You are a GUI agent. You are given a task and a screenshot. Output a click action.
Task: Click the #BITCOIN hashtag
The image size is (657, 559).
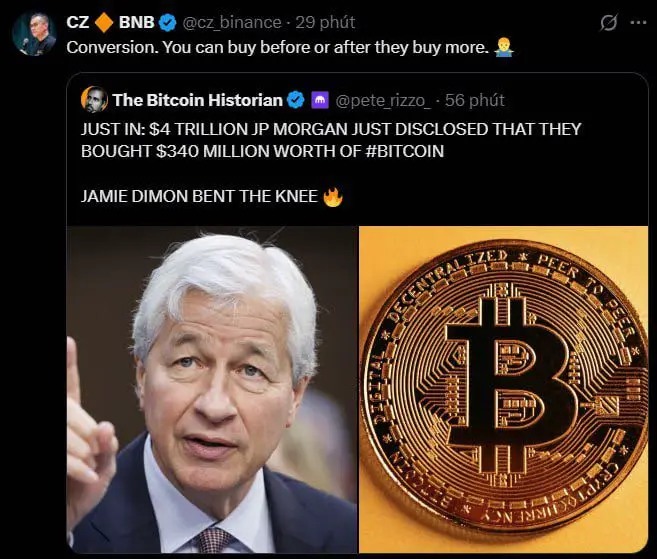click(x=404, y=151)
